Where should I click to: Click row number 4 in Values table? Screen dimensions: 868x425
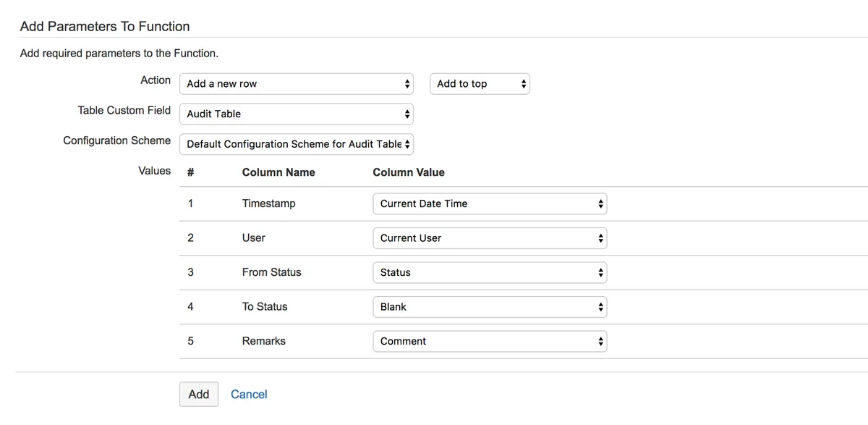point(190,306)
